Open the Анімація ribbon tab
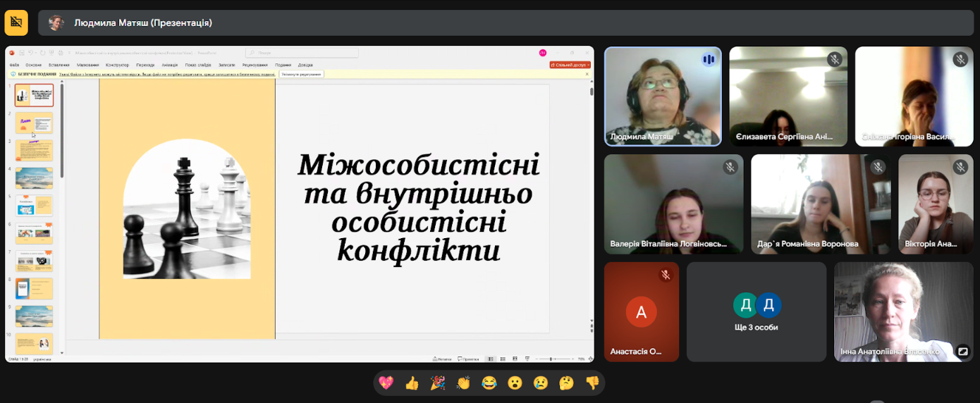This screenshot has height=403, width=980. pos(170,65)
